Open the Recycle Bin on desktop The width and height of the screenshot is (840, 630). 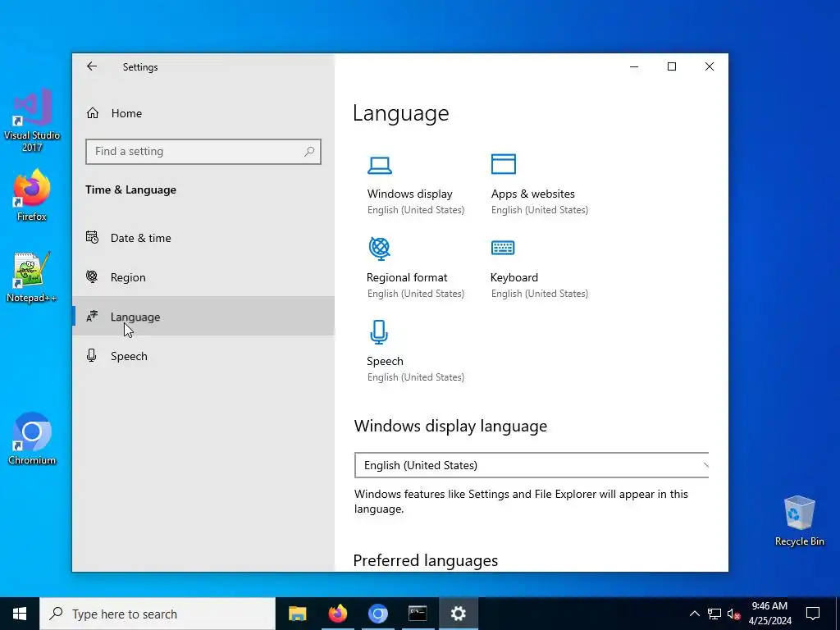coord(799,521)
